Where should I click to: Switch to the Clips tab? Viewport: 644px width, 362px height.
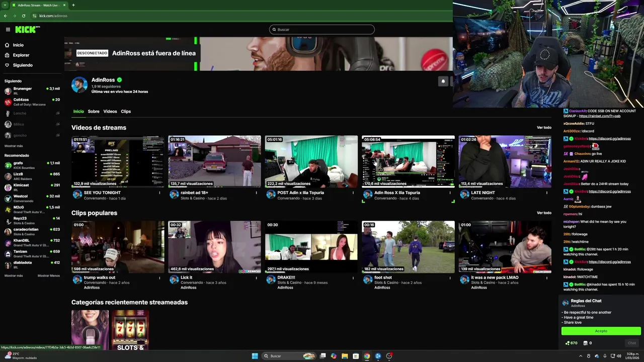point(126,112)
